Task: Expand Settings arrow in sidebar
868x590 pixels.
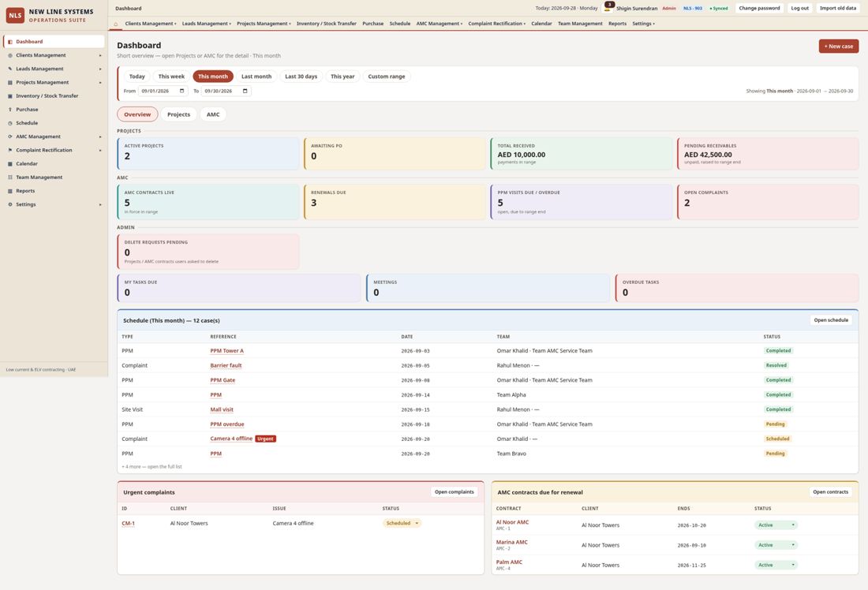Action: 100,204
